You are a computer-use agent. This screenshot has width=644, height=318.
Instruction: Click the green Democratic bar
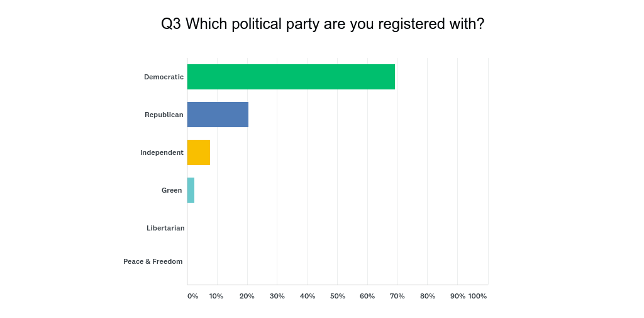[291, 77]
